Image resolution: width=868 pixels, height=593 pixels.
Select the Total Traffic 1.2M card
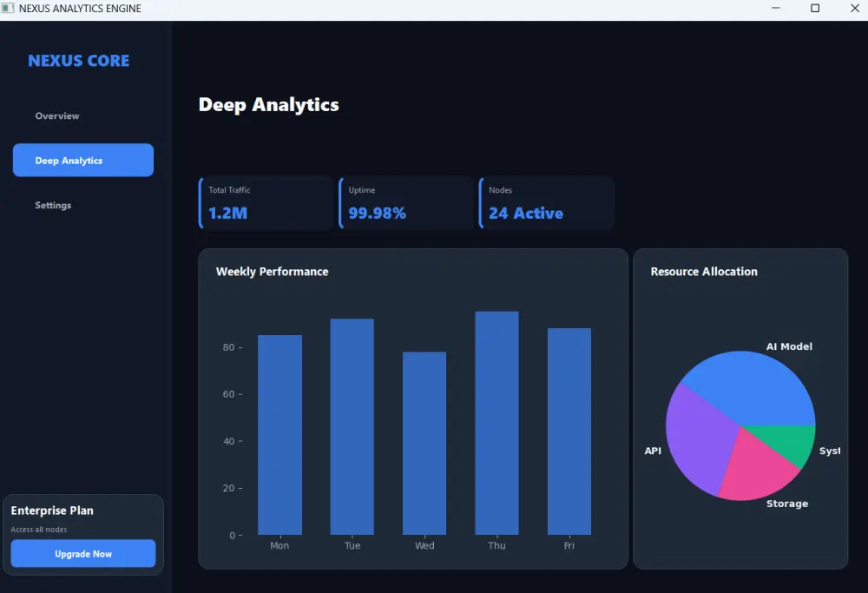click(266, 202)
